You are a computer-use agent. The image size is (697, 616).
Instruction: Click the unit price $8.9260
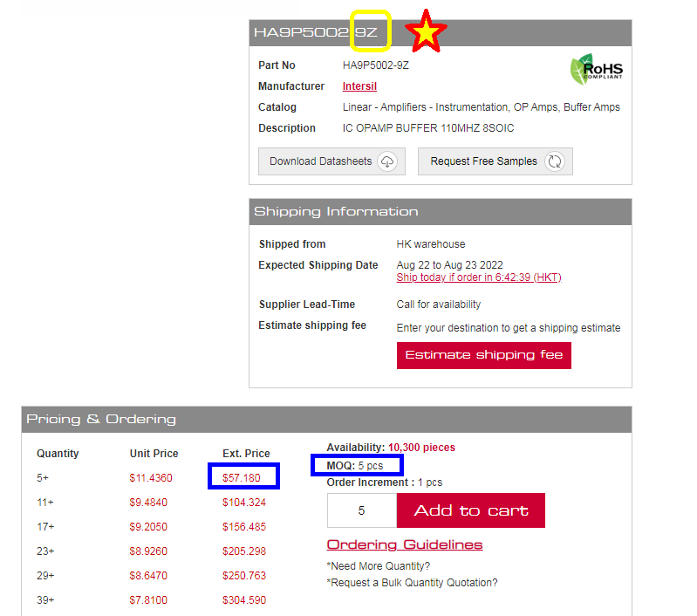(148, 551)
